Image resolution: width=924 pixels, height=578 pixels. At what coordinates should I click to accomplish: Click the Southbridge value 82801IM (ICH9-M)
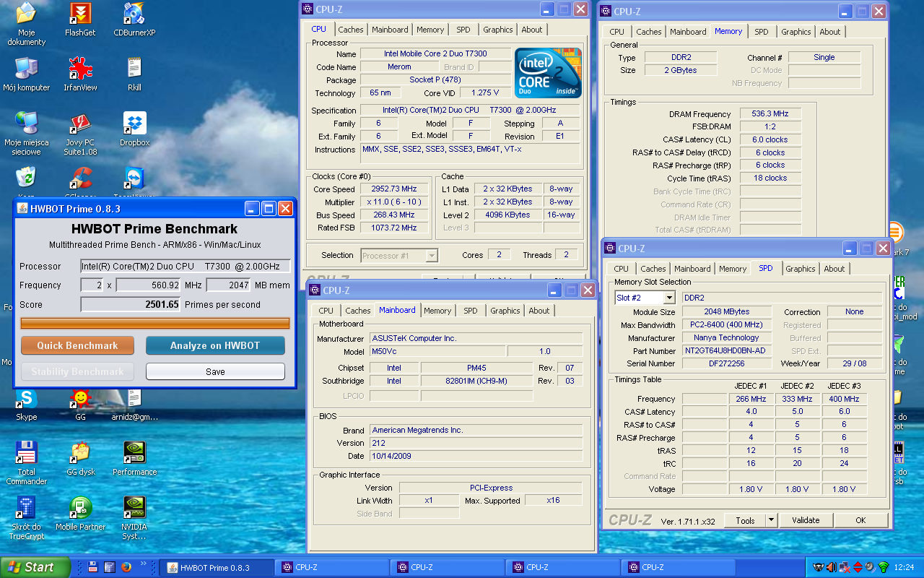pos(476,381)
